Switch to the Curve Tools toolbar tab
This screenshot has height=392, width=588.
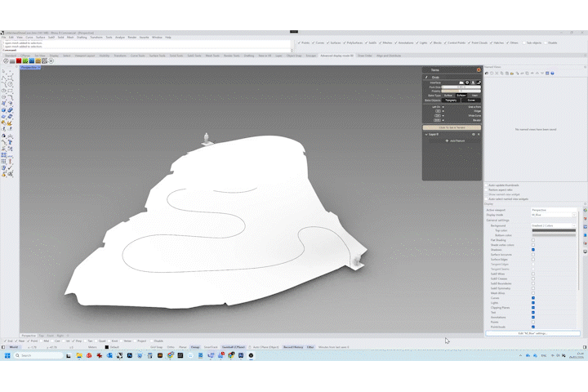pos(138,56)
